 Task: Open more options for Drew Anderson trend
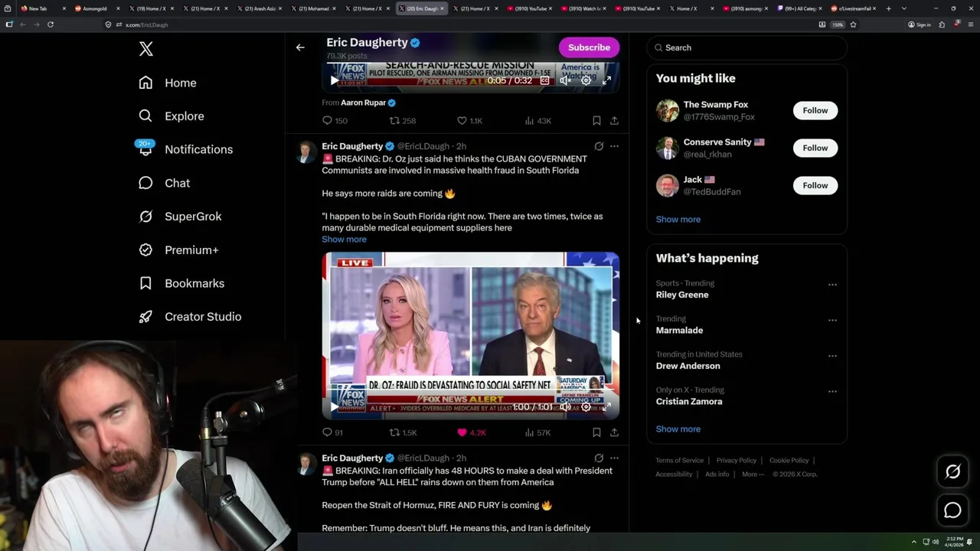click(832, 356)
